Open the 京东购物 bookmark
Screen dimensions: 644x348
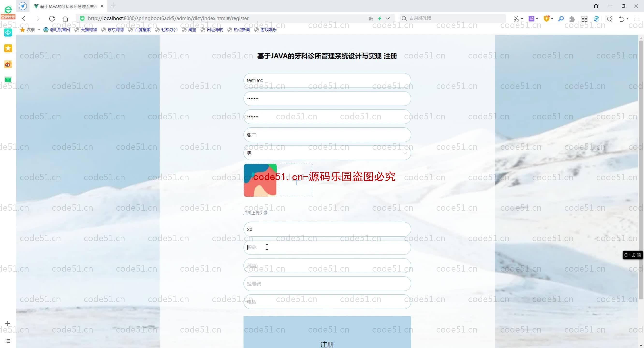click(x=113, y=30)
